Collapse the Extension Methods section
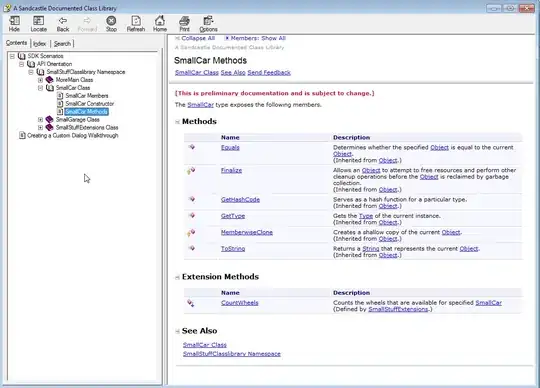Image resolution: width=540 pixels, height=388 pixels. (x=177, y=277)
